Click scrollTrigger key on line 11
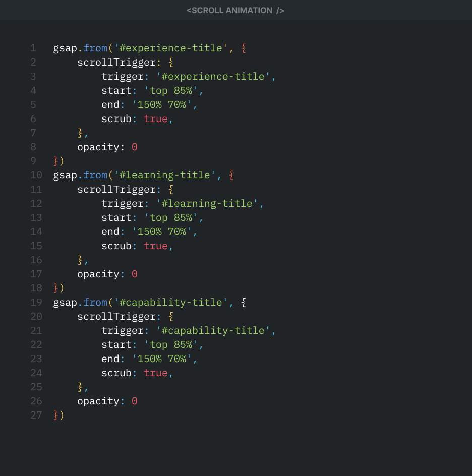Screen dimensions: 472x476 tap(116, 190)
